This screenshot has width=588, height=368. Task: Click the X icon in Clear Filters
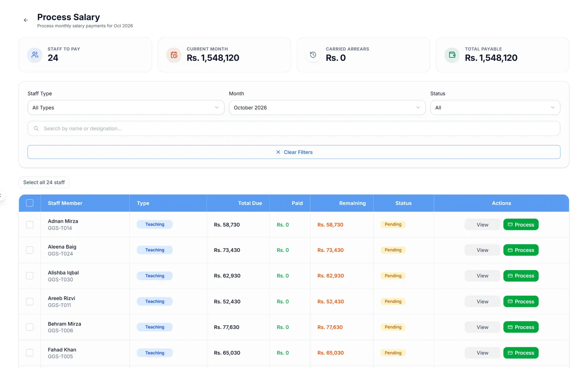click(278, 152)
